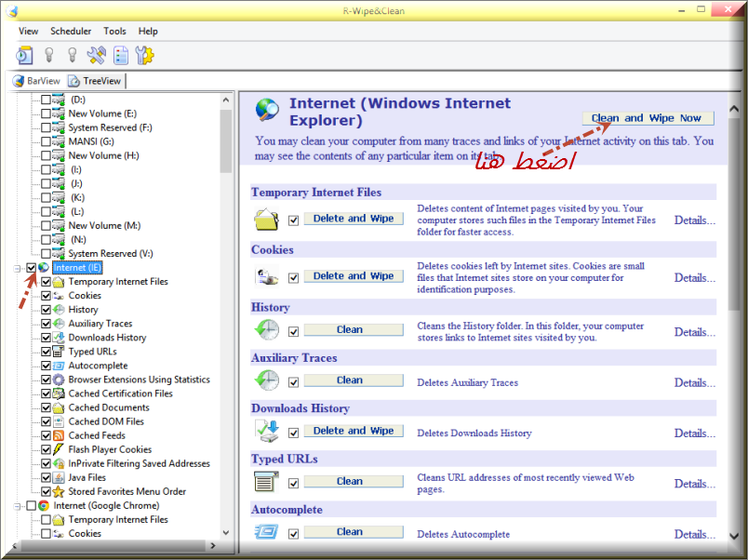
Task: Click the Autocomplete section icon in right panel
Action: (266, 532)
